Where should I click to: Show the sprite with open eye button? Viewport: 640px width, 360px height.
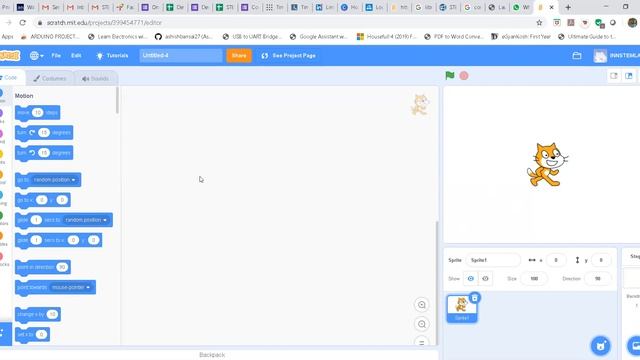471,279
